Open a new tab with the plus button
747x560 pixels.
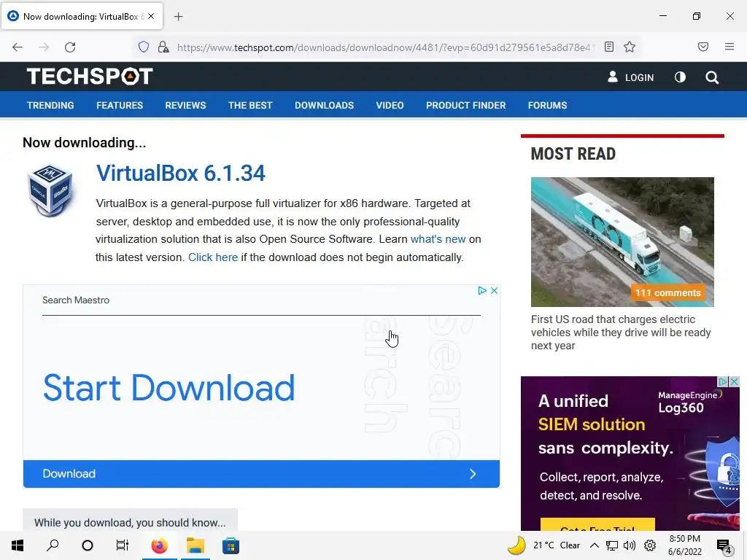(178, 17)
